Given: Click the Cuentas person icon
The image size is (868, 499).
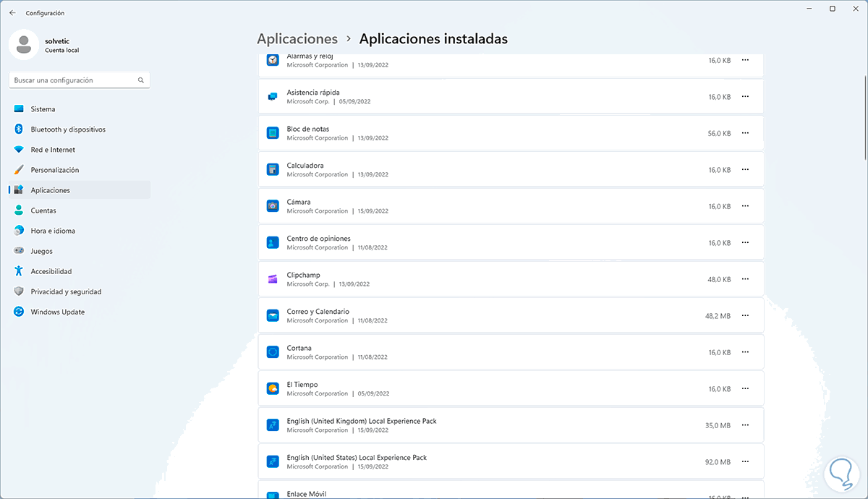Looking at the screenshot, I should tap(19, 210).
